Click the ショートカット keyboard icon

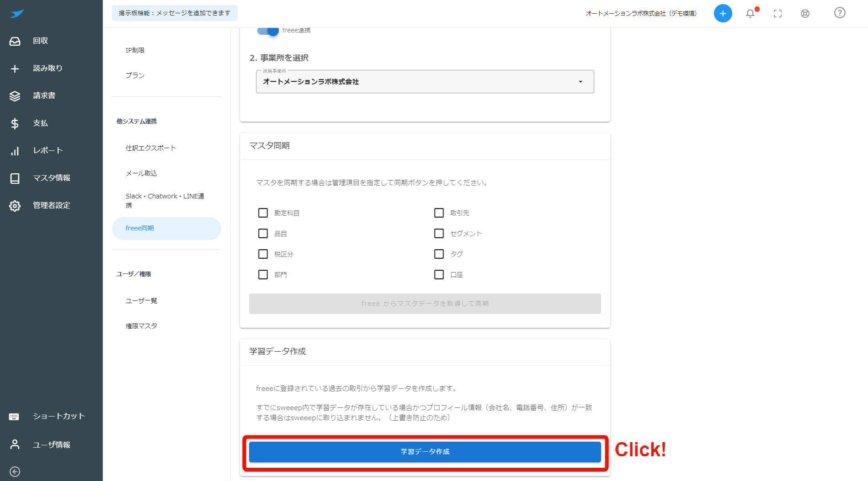click(x=14, y=417)
